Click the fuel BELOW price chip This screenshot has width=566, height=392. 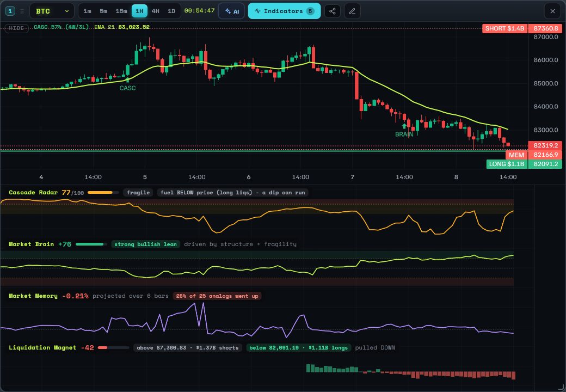tap(232, 193)
